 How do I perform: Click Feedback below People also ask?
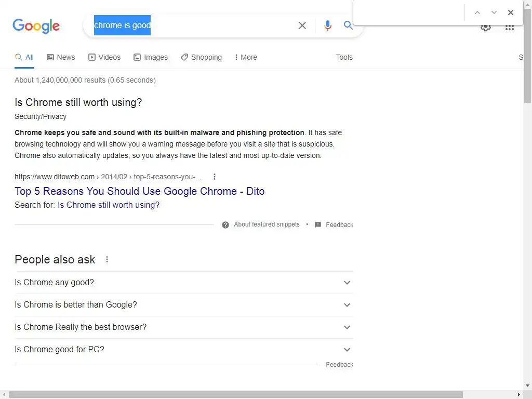tap(339, 365)
